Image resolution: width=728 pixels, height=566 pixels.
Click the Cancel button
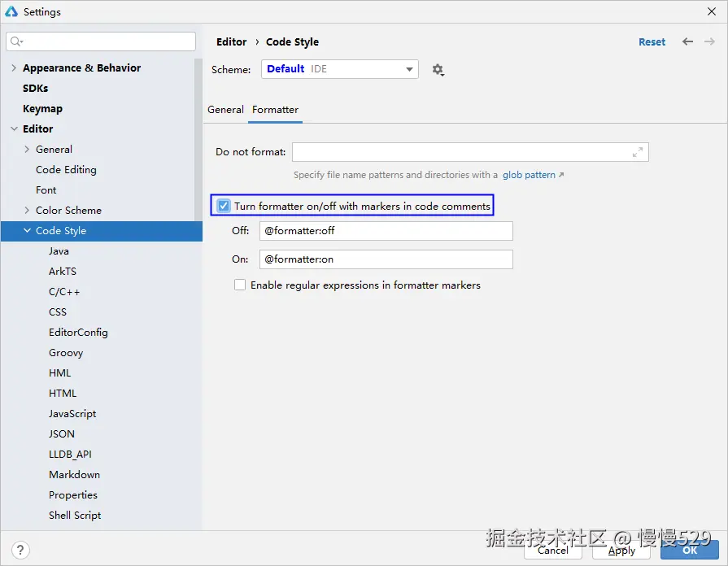point(552,551)
